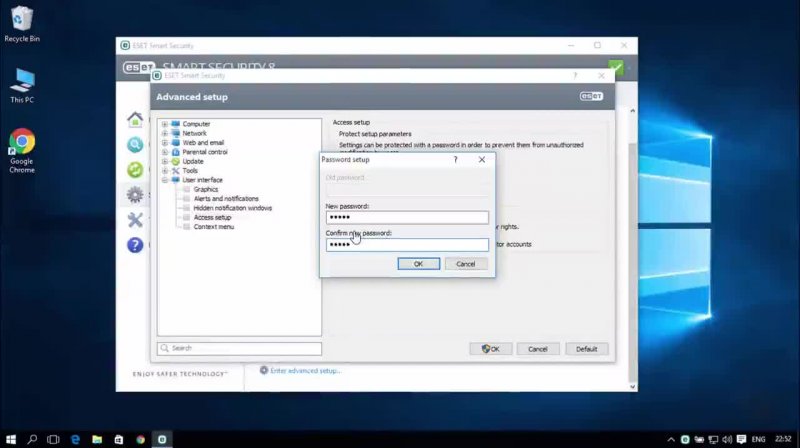Screen dimensions: 800x448
Task: Open Computer scan magnifier sidebar icon
Action: click(135, 145)
